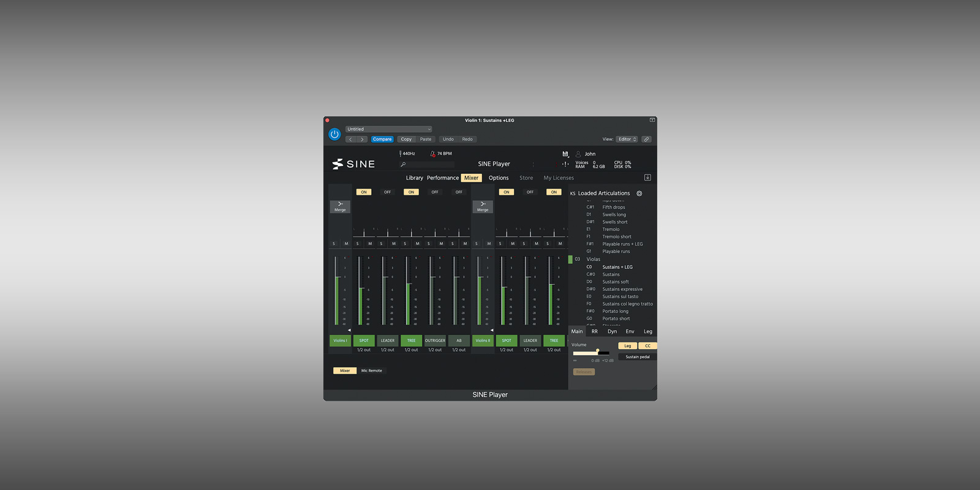This screenshot has height=490, width=980.
Task: Open 1/2 out under Violins I SPOT
Action: [364, 350]
